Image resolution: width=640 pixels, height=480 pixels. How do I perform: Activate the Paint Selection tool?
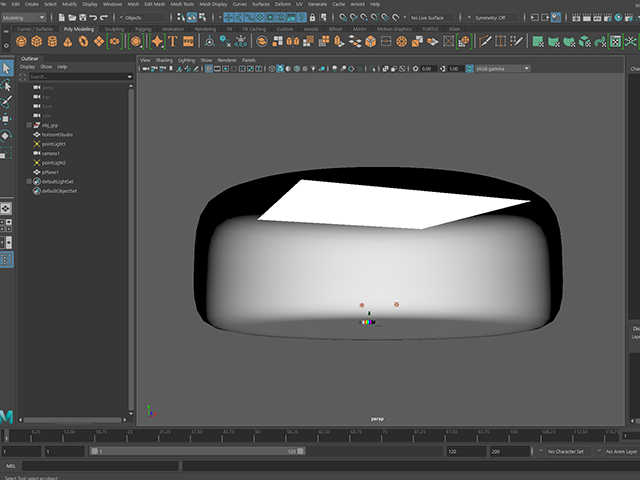click(6, 102)
